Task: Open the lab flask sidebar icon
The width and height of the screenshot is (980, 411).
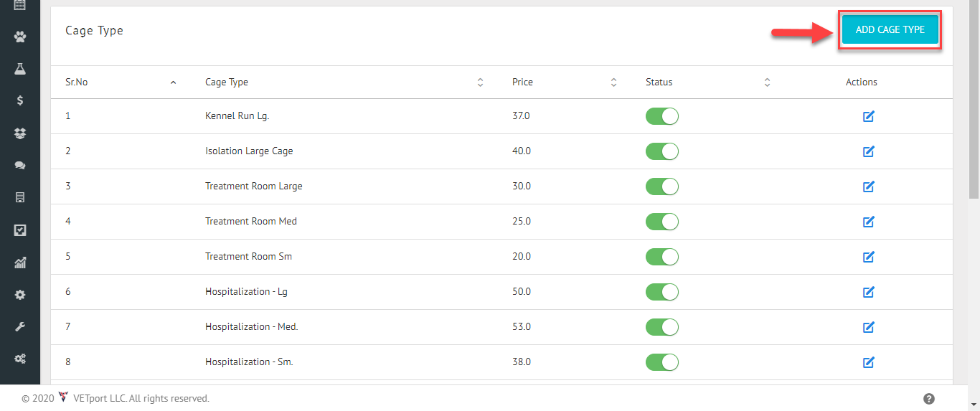Action: coord(20,69)
